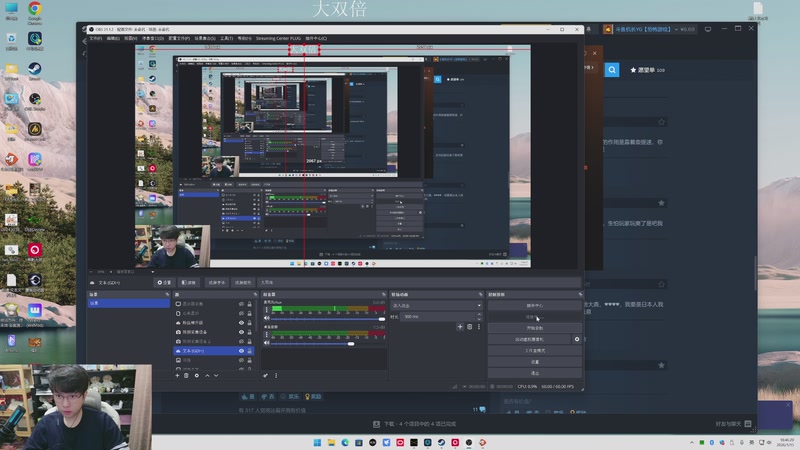This screenshot has height=450, width=800.
Task: Remove selected source with the trash icon
Action: tap(186, 376)
